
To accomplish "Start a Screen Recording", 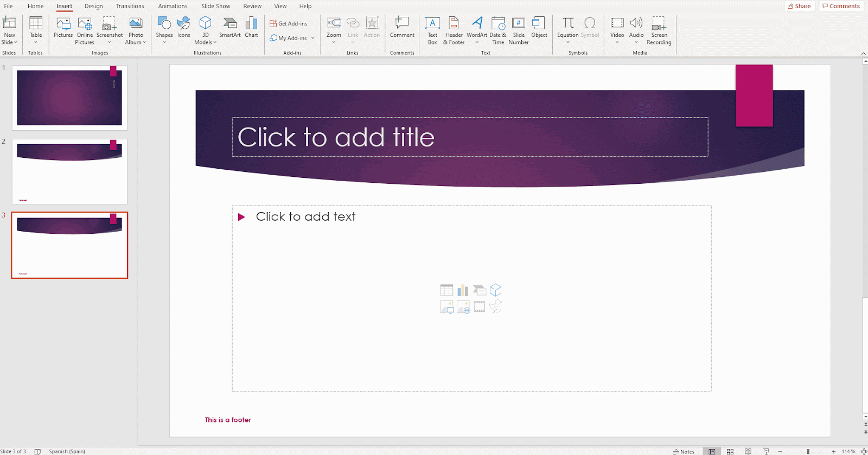I will click(x=659, y=31).
